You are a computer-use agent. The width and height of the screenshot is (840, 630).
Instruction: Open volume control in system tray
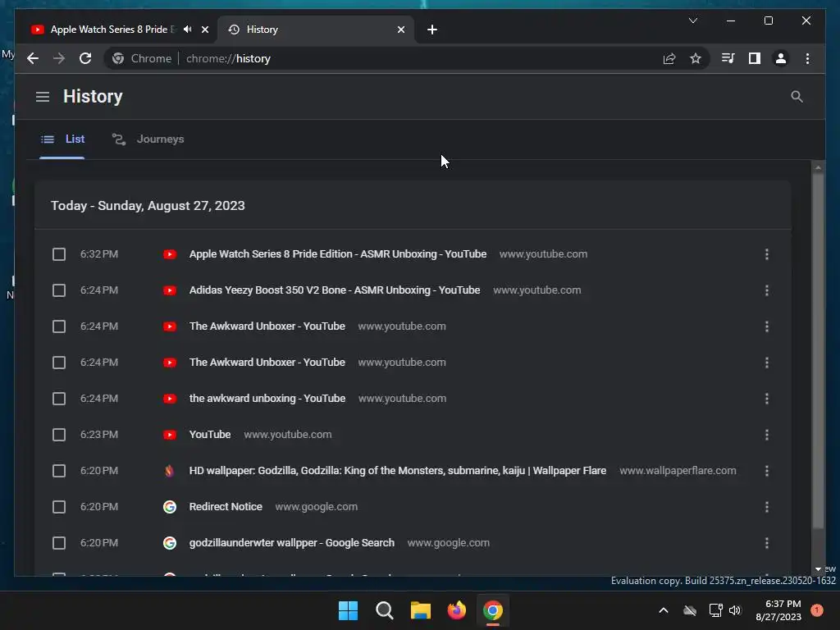(735, 610)
